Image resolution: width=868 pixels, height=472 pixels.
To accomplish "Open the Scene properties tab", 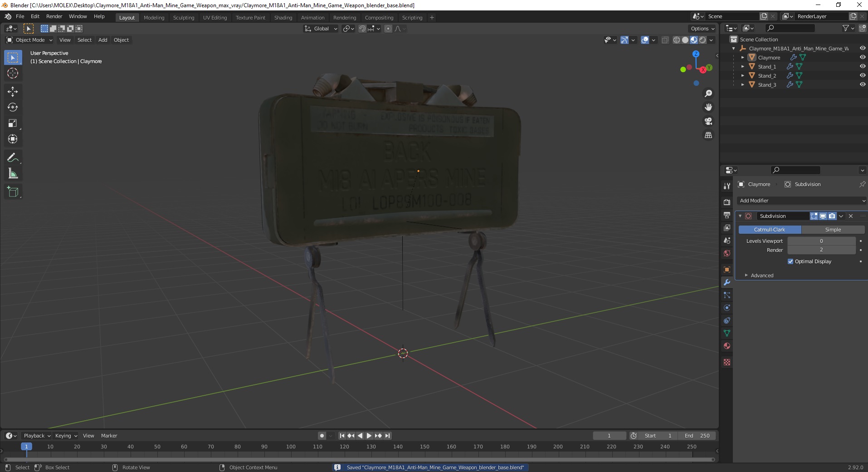I will [x=727, y=240].
